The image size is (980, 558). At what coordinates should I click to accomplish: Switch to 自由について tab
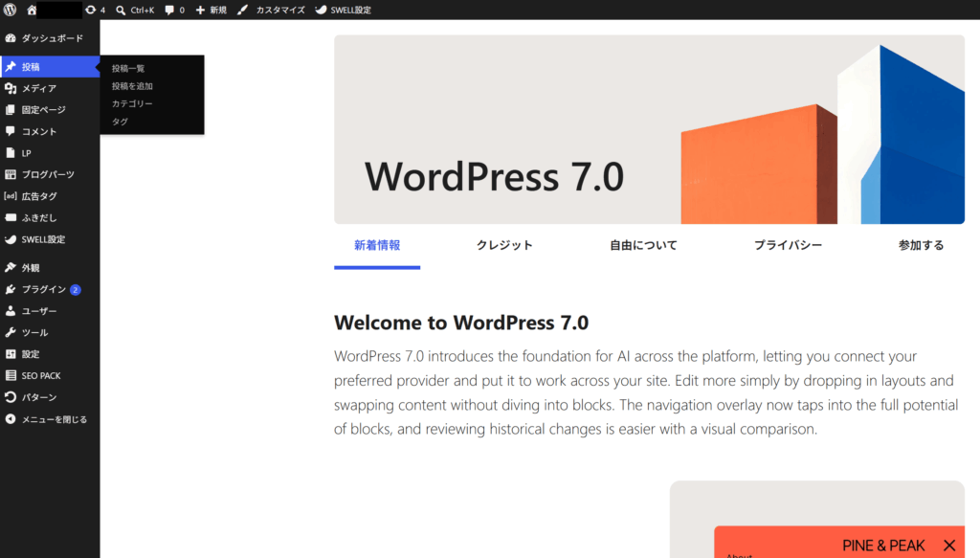point(643,246)
